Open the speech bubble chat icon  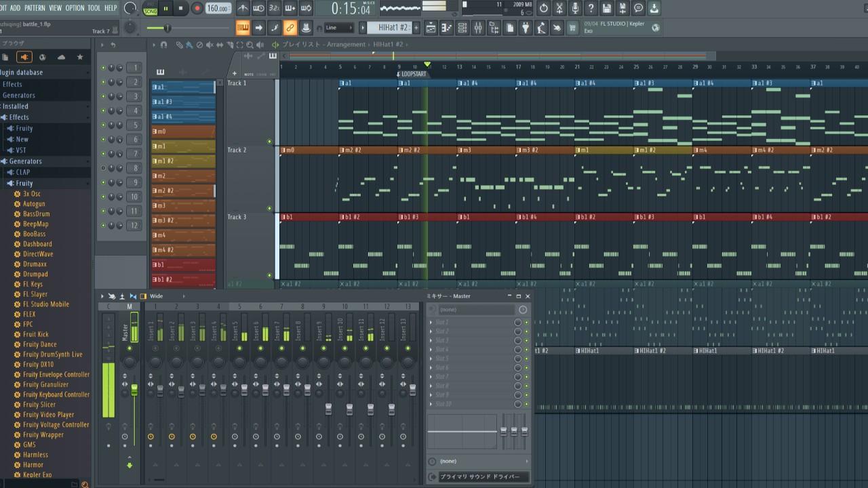coord(638,8)
